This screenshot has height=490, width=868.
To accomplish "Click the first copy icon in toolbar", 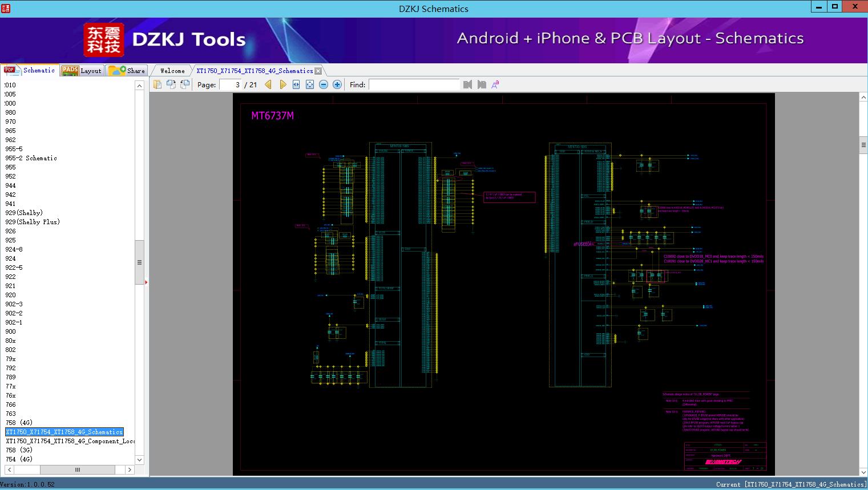I will coord(158,84).
